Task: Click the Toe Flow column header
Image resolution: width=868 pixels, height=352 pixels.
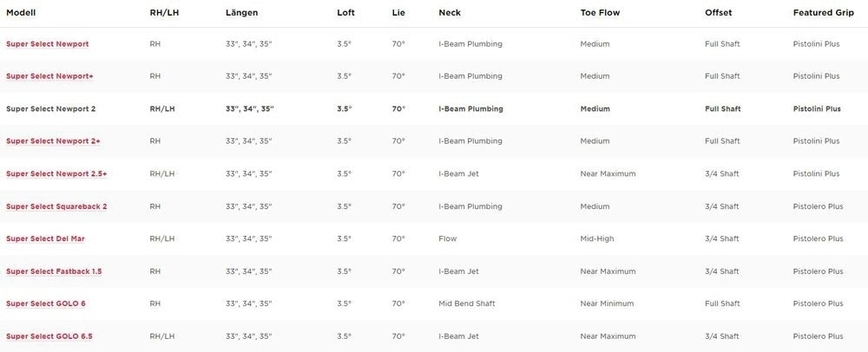Action: [x=600, y=13]
